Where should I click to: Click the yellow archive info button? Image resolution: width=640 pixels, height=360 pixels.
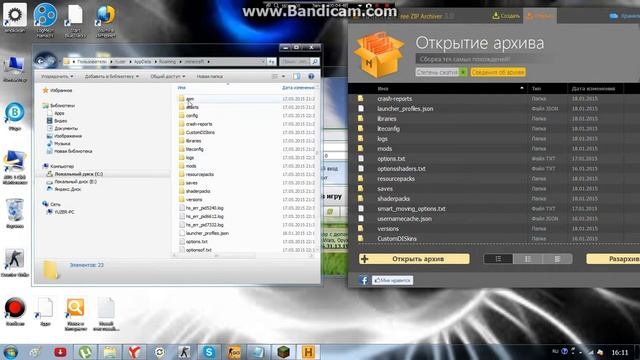click(x=498, y=72)
